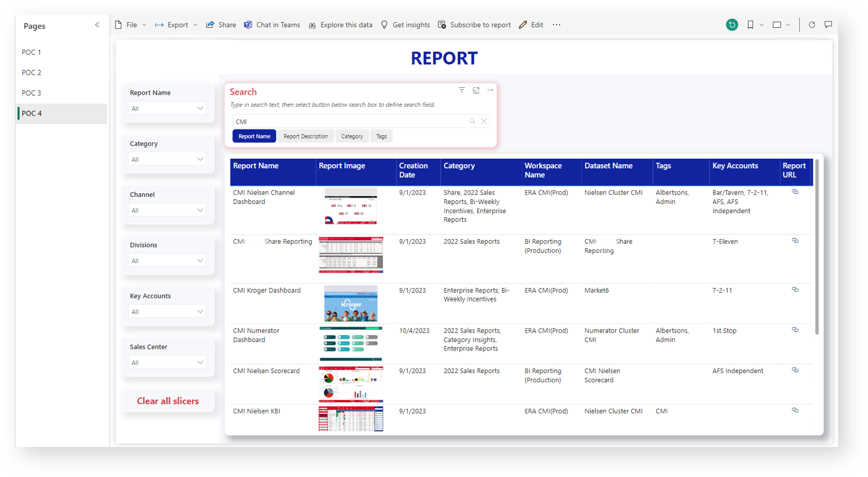Viewport: 868px width, 477px height.
Task: Click the CMI Numerator Dashboard thumbnail image
Action: click(x=351, y=344)
